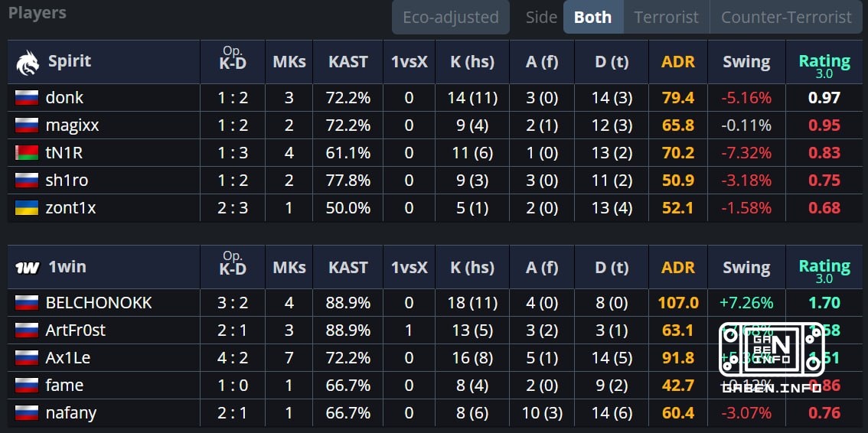Viewport: 868px width, 433px height.
Task: Sort 1win table by Swing column
Action: [746, 268]
